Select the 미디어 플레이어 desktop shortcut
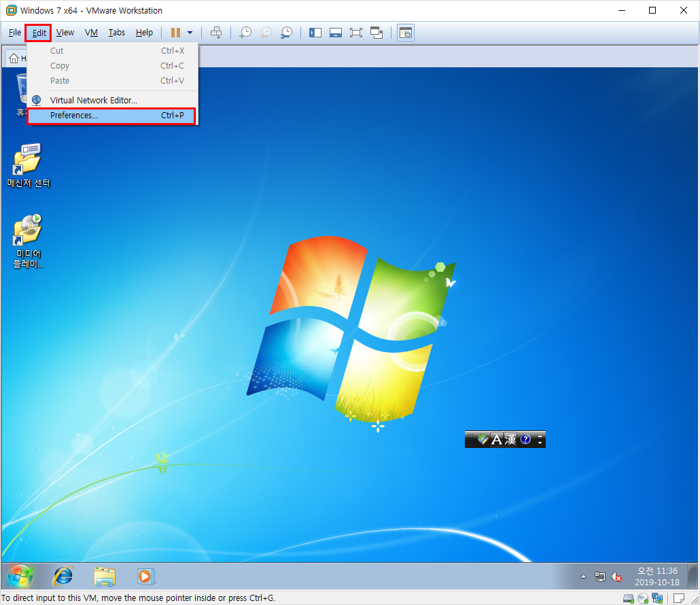700x605 pixels. 29,241
